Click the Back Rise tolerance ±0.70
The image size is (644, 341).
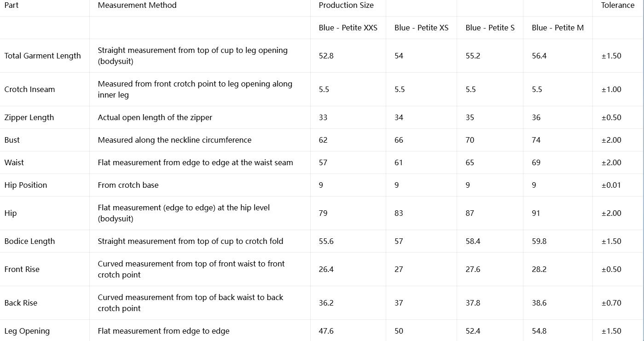point(611,303)
